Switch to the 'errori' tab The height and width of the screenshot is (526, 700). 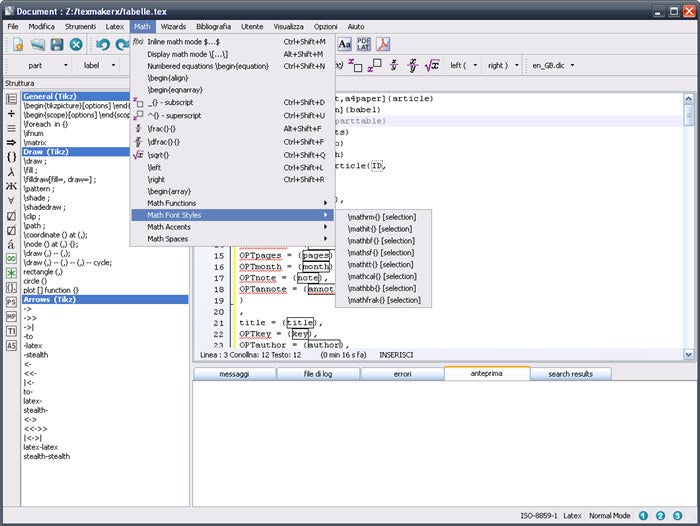[402, 374]
